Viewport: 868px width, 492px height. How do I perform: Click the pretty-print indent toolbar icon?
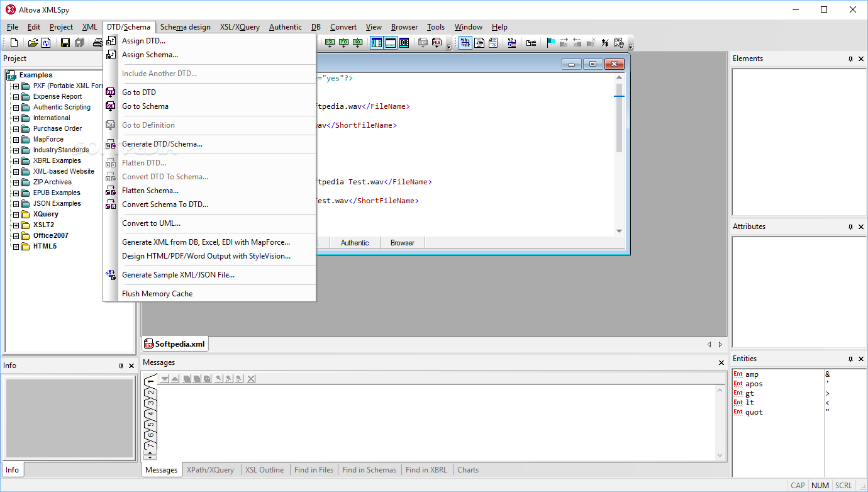(x=479, y=43)
